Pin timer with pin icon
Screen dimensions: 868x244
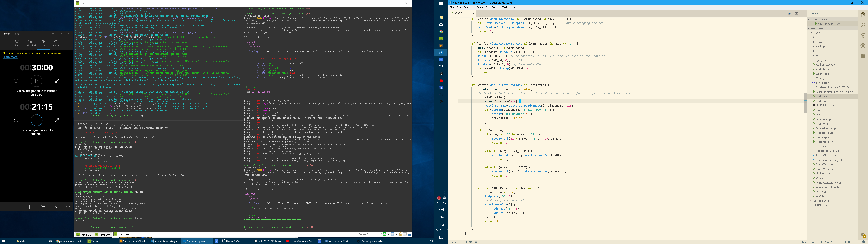(56, 207)
